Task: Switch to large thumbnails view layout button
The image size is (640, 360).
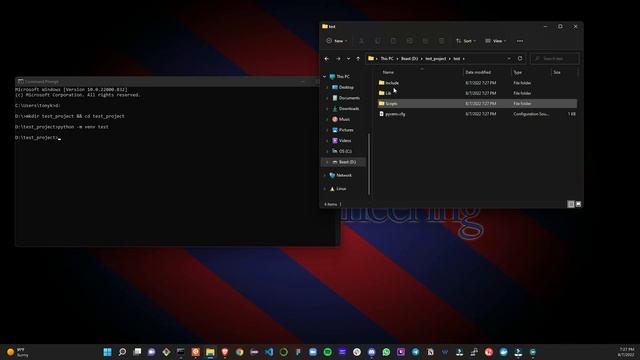Action: point(578,204)
